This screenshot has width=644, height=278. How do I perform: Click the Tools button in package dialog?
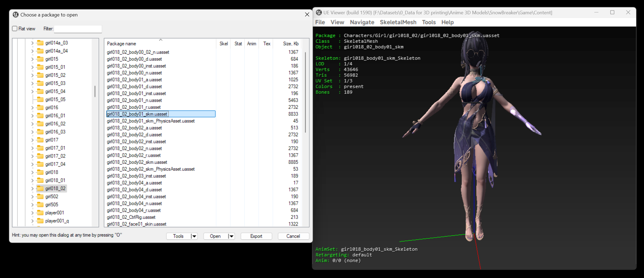[178, 236]
